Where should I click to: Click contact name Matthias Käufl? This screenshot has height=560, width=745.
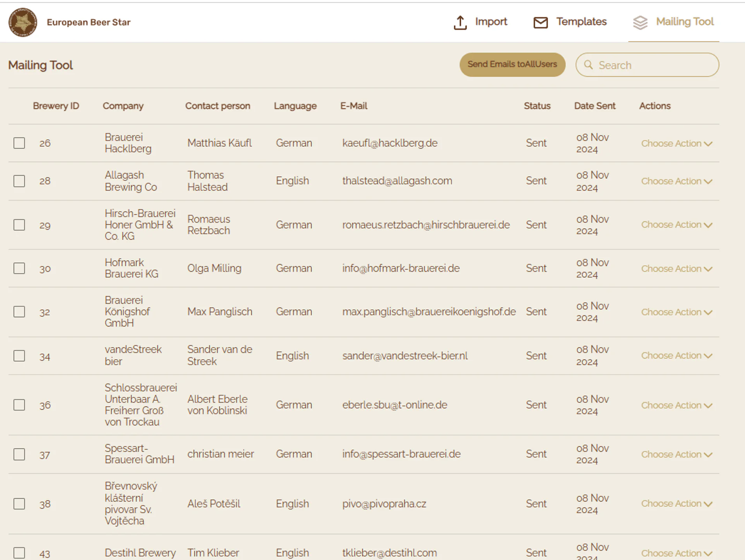click(x=220, y=143)
